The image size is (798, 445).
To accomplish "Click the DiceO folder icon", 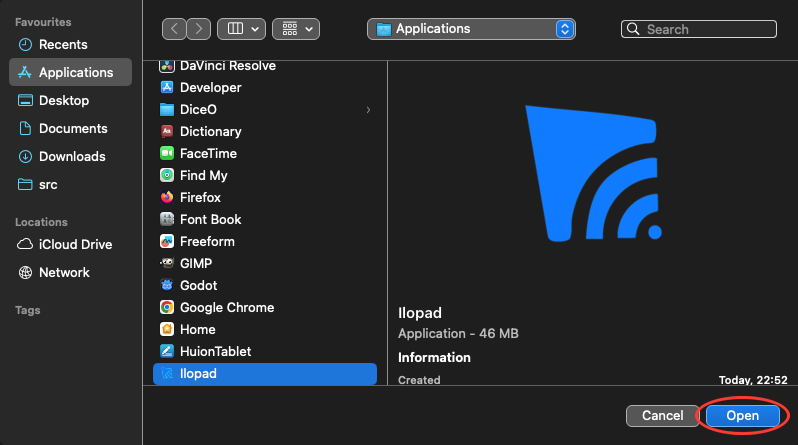I will [x=167, y=109].
